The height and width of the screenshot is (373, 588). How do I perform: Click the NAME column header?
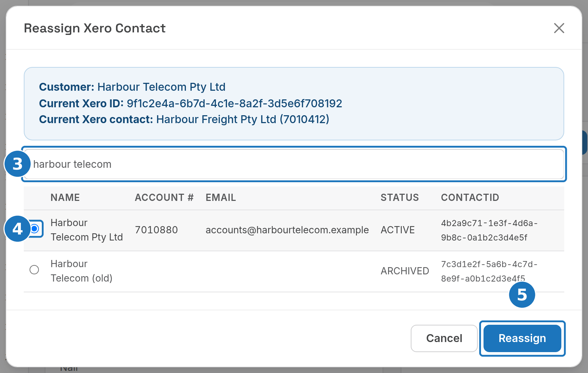click(65, 198)
